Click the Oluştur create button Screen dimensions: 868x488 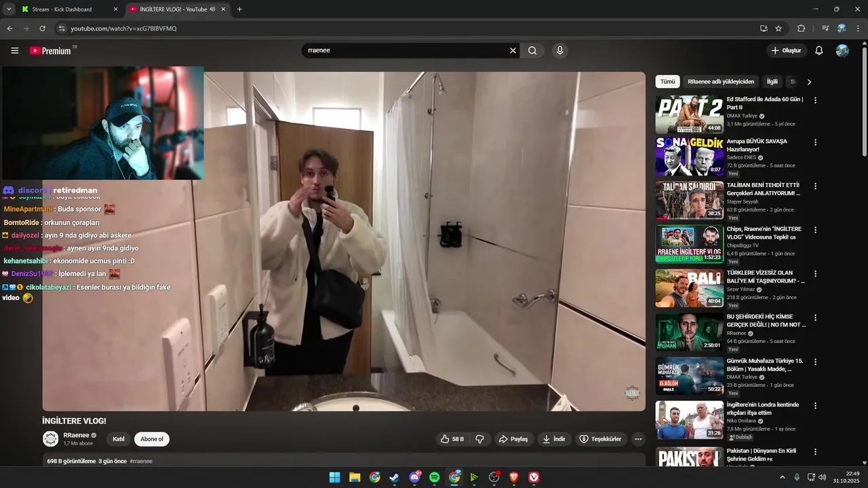pyautogui.click(x=787, y=50)
